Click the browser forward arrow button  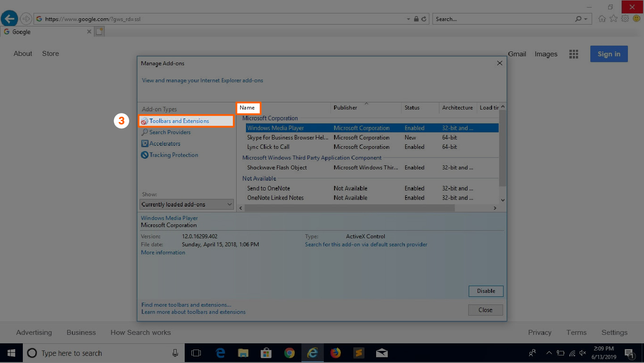(26, 19)
